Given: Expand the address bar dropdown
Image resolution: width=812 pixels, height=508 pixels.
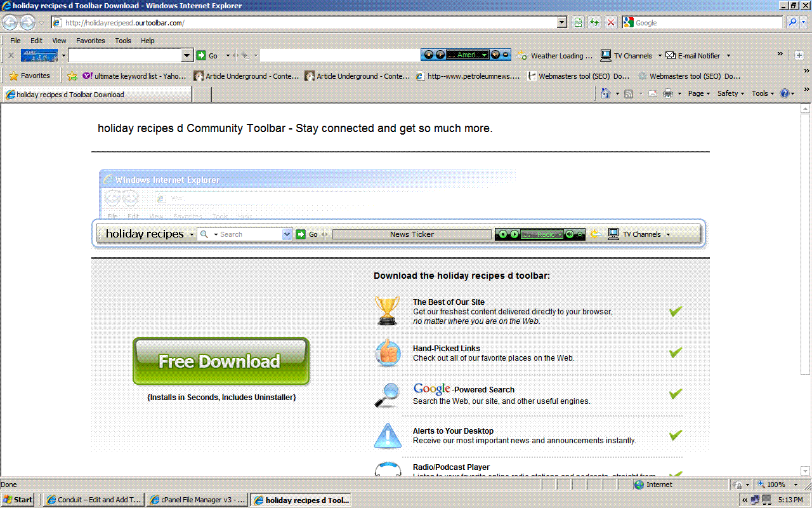Looking at the screenshot, I should click(x=562, y=22).
